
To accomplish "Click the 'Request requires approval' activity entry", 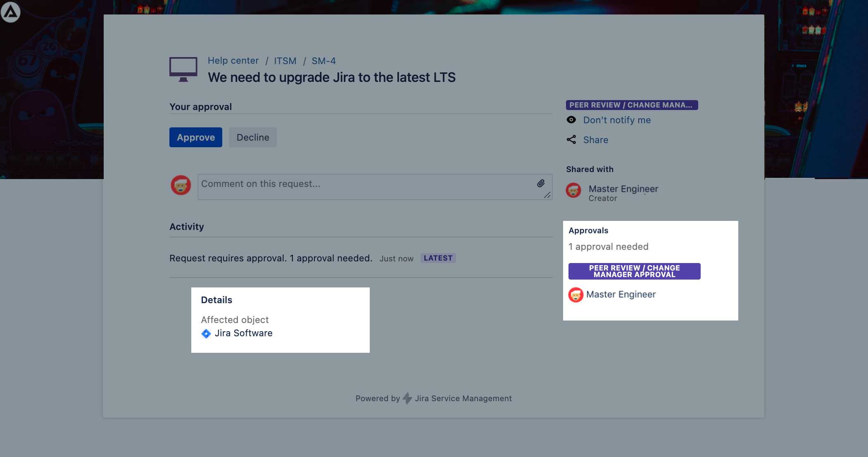I will click(271, 258).
